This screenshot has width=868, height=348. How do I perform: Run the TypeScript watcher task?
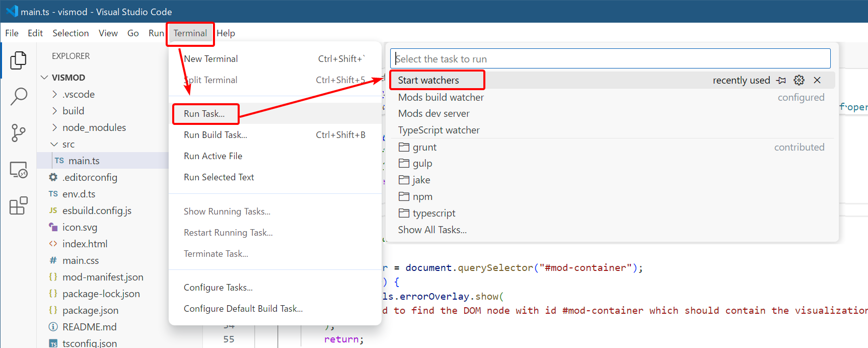pos(612,130)
